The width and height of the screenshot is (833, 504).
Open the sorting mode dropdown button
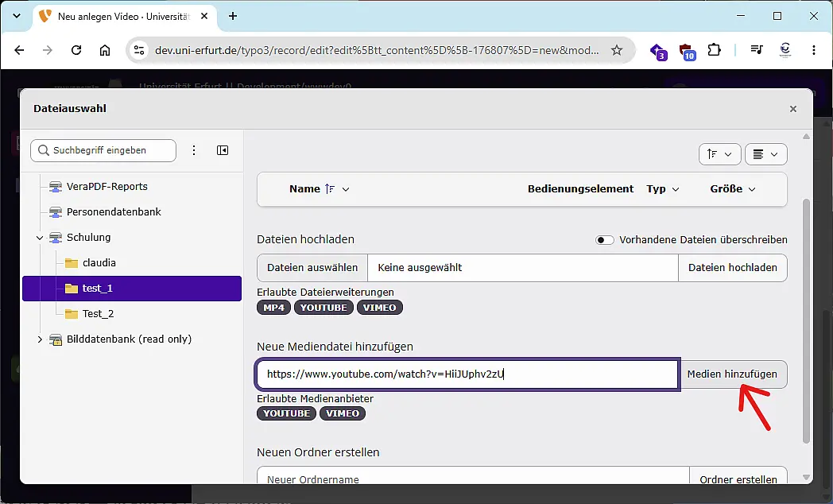coord(720,154)
